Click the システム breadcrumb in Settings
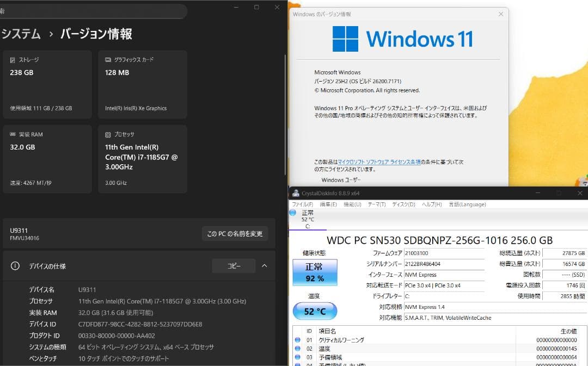588x366 pixels. pyautogui.click(x=21, y=34)
